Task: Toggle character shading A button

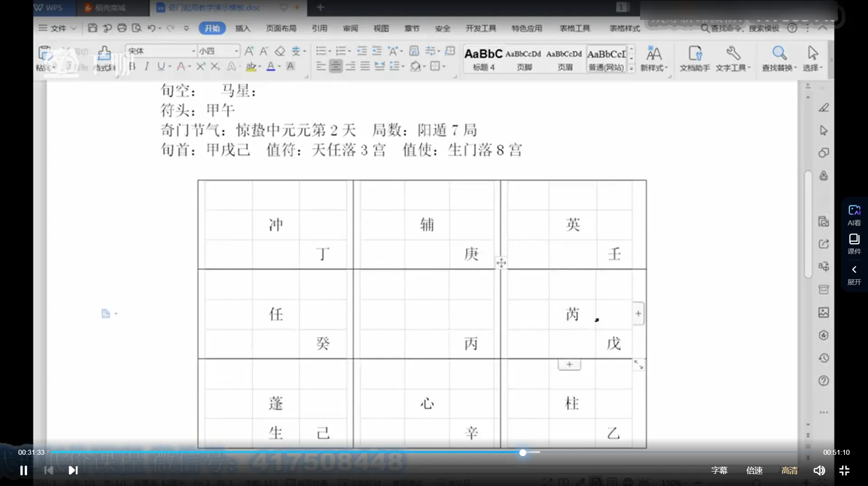Action: 291,67
